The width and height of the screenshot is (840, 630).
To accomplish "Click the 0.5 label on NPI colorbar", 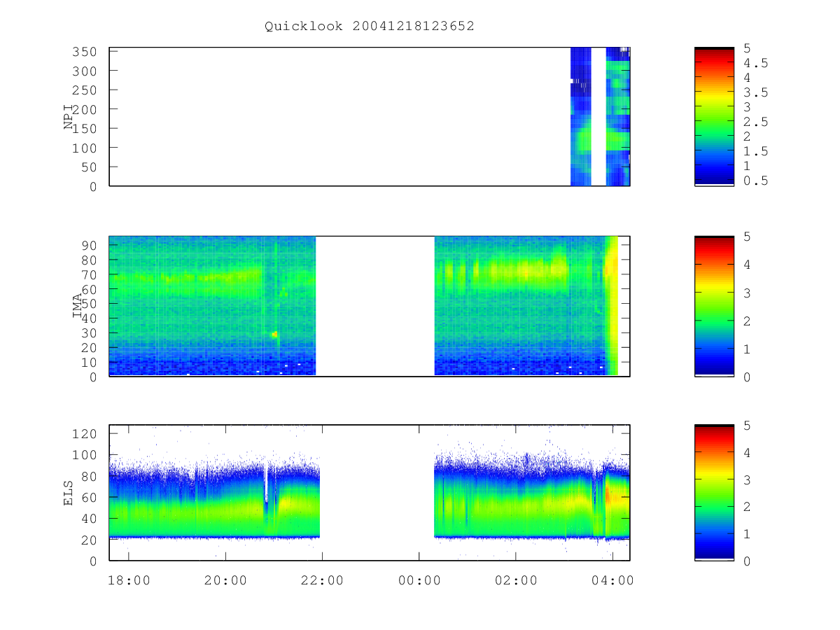I will pyautogui.click(x=756, y=181).
